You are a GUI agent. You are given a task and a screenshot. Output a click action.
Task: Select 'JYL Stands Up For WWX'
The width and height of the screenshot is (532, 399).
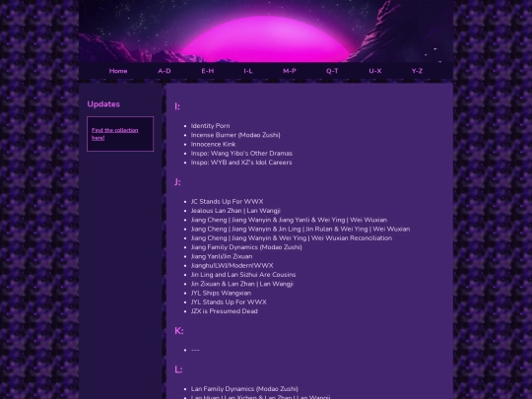pos(229,302)
